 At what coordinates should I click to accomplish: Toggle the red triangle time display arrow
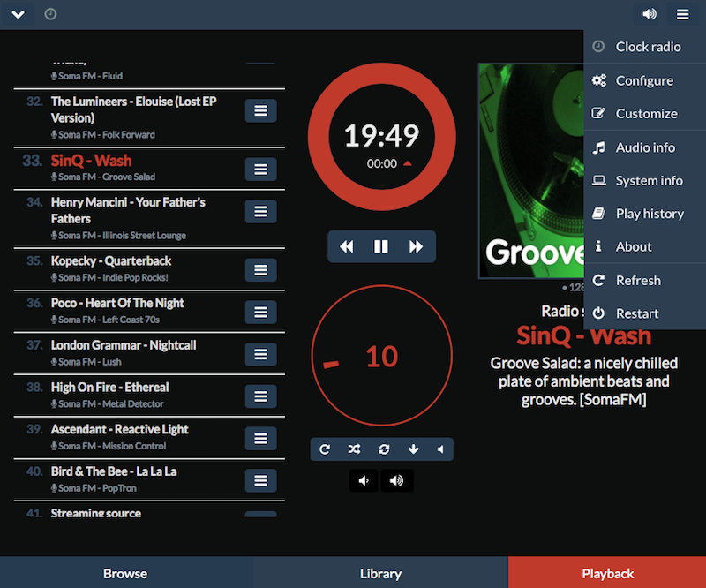pyautogui.click(x=408, y=163)
